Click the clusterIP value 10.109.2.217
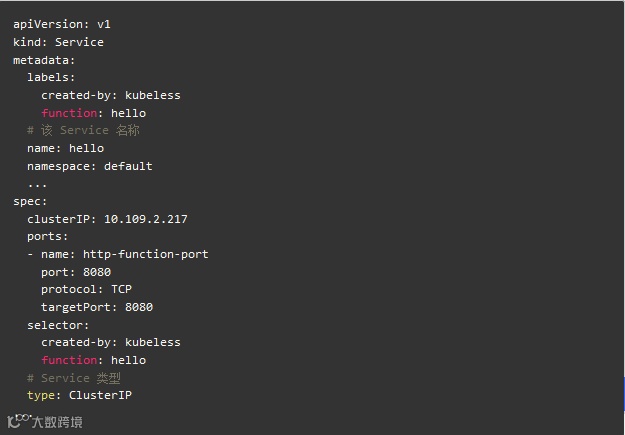The image size is (625, 435). [145, 219]
